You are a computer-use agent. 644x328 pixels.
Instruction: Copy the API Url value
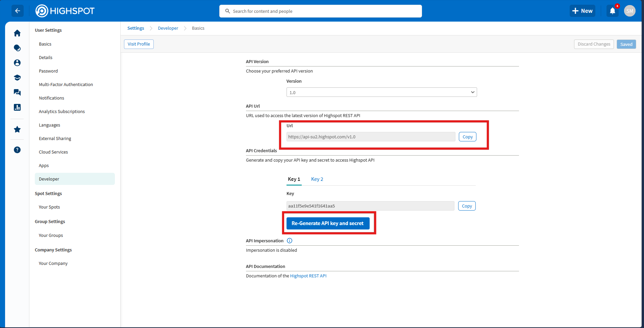coord(467,137)
